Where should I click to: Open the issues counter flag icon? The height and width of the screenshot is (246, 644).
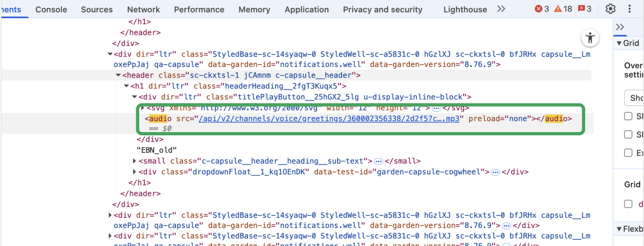582,9
